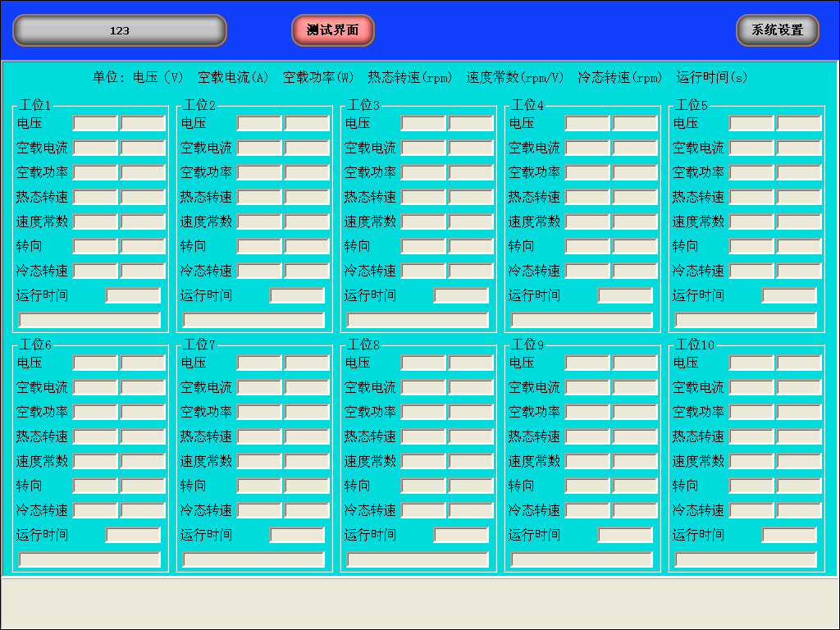The image size is (840, 630).
Task: Select right 冷态转速 field in 工位3
Action: pos(471,271)
